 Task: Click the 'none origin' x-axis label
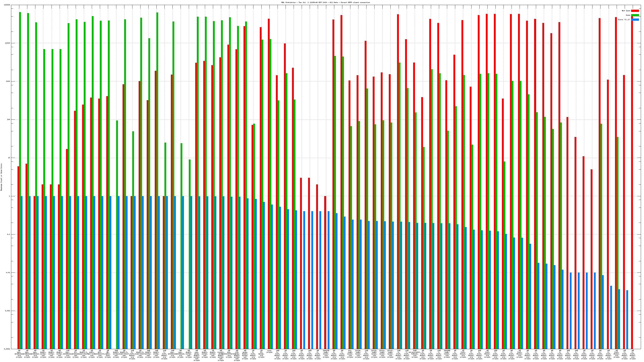(269, 352)
